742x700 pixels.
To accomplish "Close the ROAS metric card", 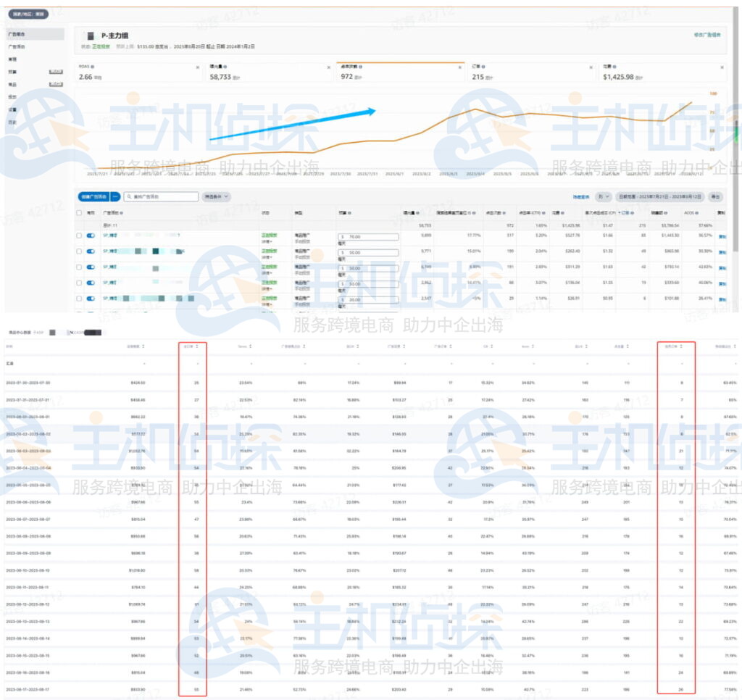I will [198, 67].
